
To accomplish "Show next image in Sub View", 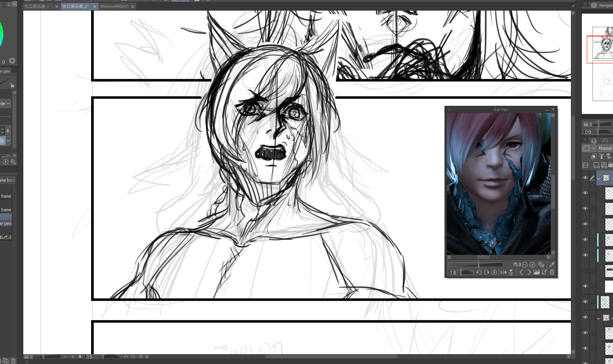I will (x=529, y=272).
